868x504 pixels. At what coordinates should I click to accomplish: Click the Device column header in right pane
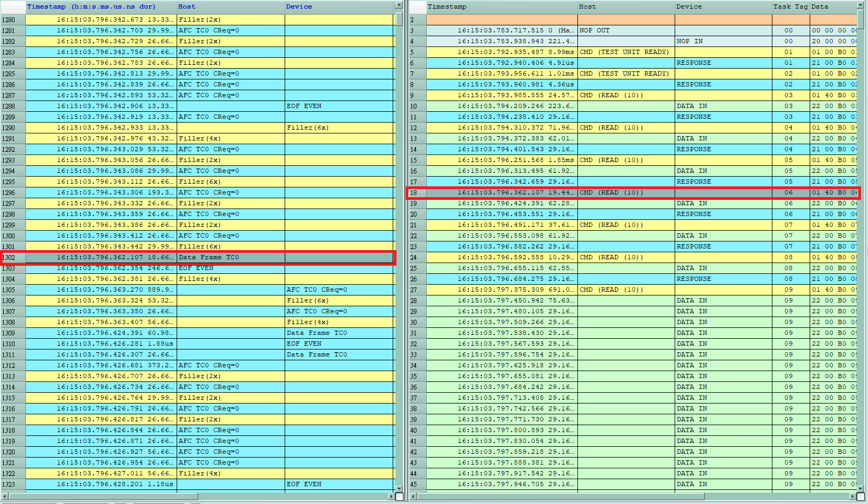pos(723,6)
